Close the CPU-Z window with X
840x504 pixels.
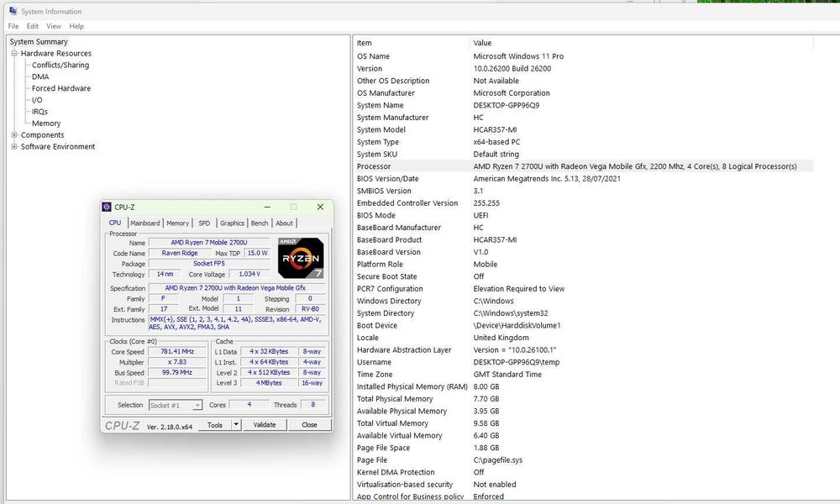click(320, 207)
